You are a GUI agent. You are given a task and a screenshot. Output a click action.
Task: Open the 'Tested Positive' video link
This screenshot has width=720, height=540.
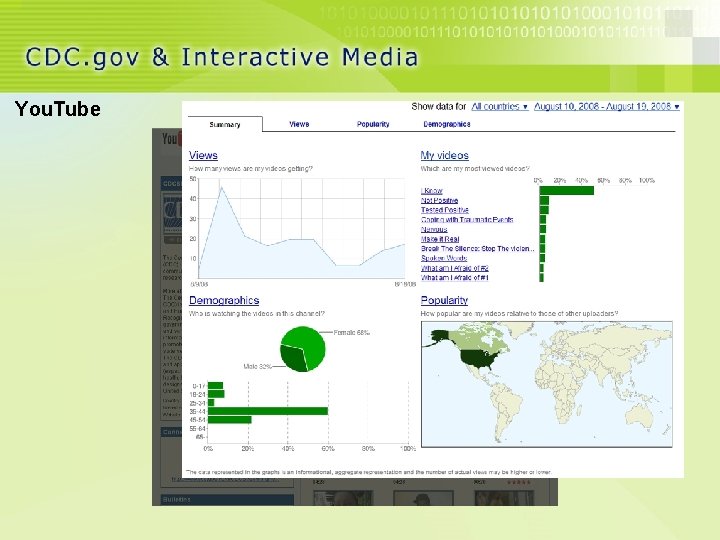[444, 210]
